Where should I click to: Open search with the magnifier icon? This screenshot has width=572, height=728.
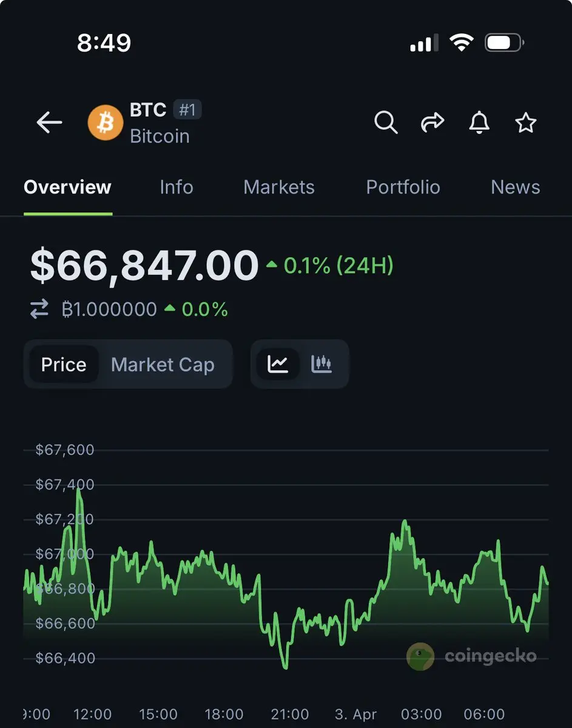pyautogui.click(x=386, y=123)
